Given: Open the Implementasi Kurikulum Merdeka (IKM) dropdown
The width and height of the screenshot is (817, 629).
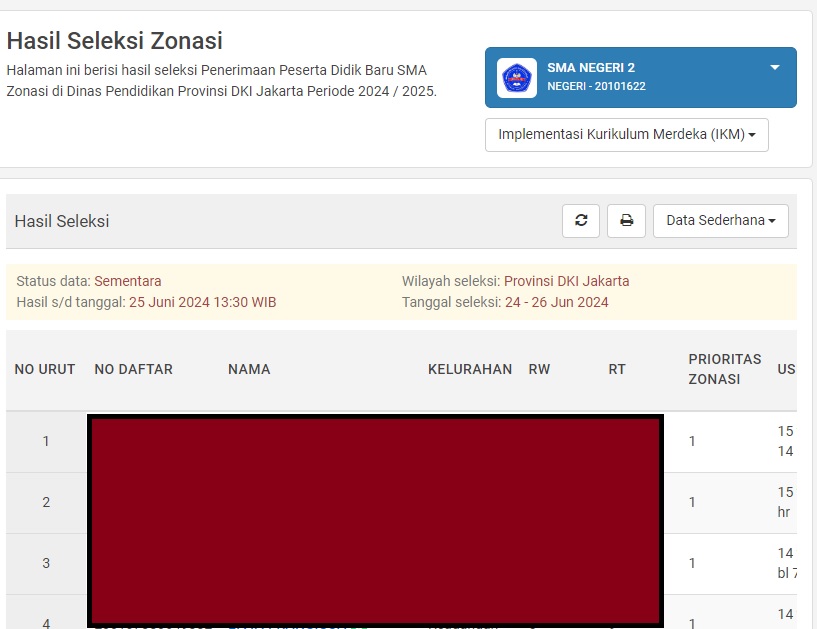Looking at the screenshot, I should pyautogui.click(x=626, y=134).
